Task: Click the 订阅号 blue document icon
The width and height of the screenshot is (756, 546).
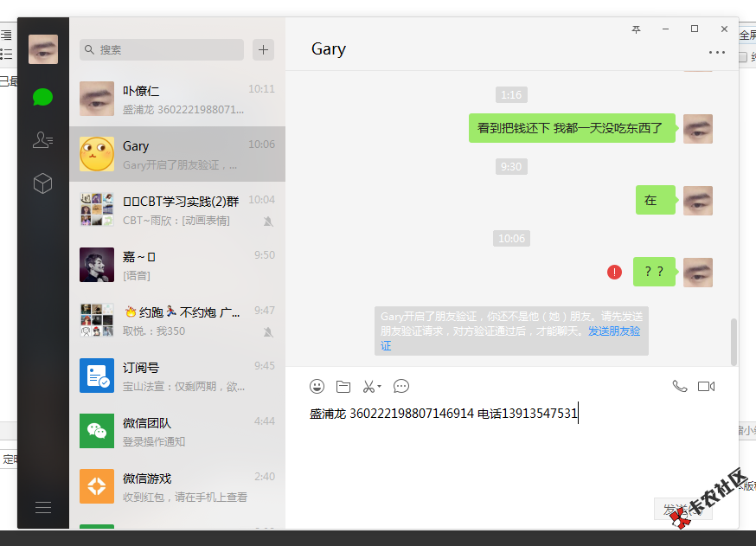Action: tap(97, 376)
